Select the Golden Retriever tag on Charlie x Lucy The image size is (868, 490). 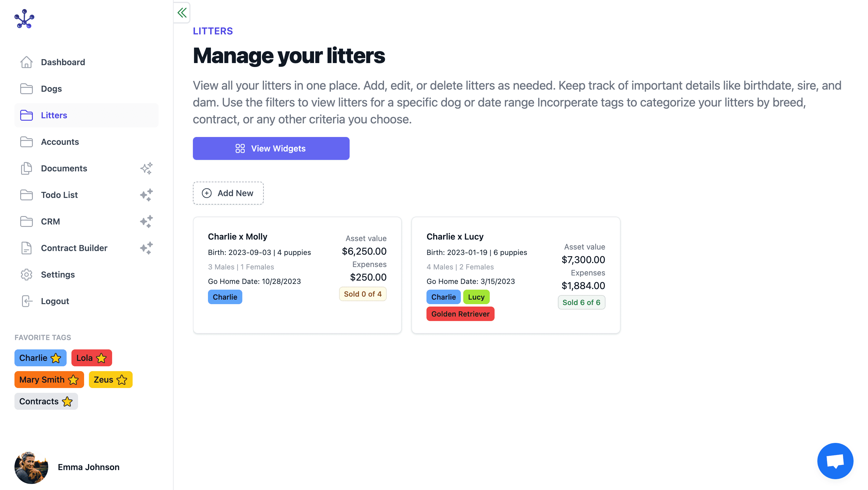[460, 313]
